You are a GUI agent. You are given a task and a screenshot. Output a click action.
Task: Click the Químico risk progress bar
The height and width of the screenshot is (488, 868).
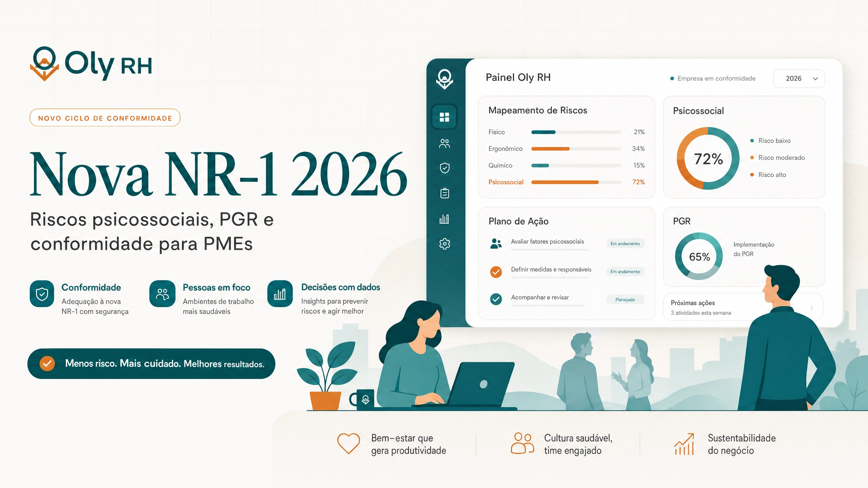click(x=576, y=165)
